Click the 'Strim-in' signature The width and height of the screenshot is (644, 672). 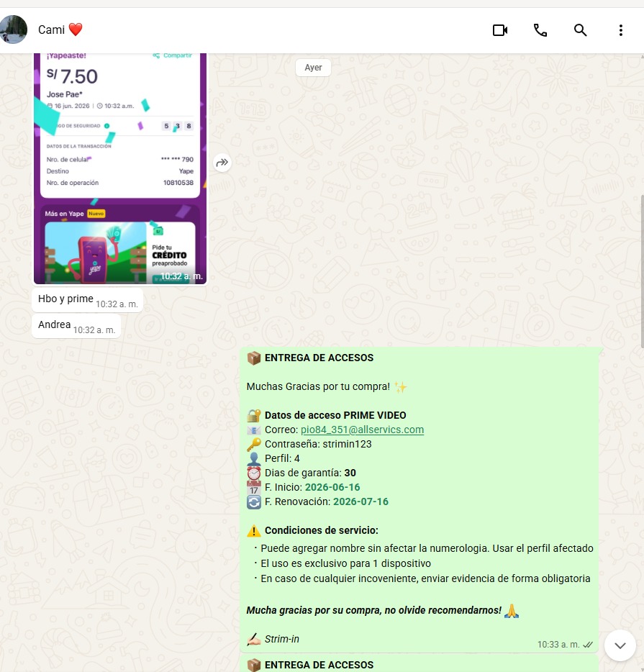click(x=281, y=639)
